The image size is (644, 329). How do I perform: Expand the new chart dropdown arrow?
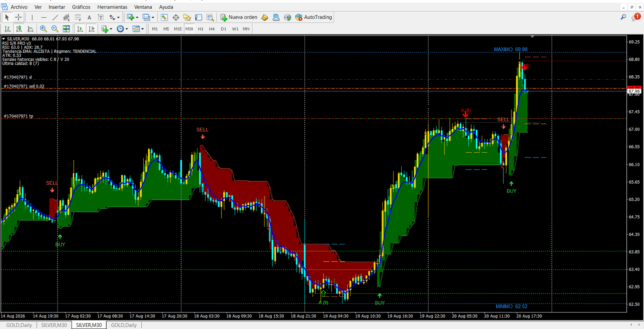[x=137, y=17]
